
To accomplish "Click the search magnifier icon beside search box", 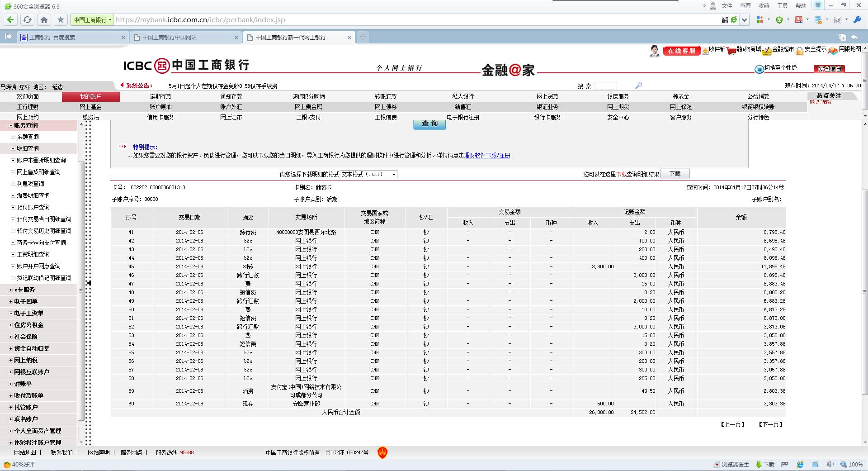I will [638, 86].
